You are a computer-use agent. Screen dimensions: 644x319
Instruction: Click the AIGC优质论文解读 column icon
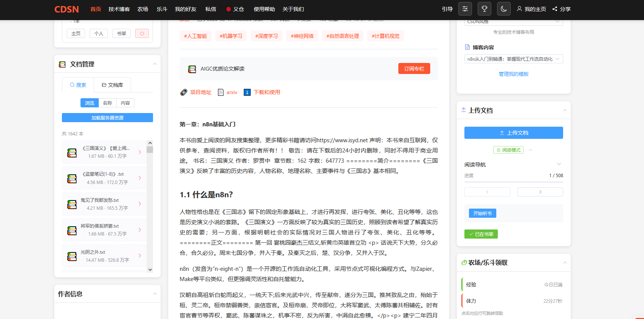tap(192, 69)
